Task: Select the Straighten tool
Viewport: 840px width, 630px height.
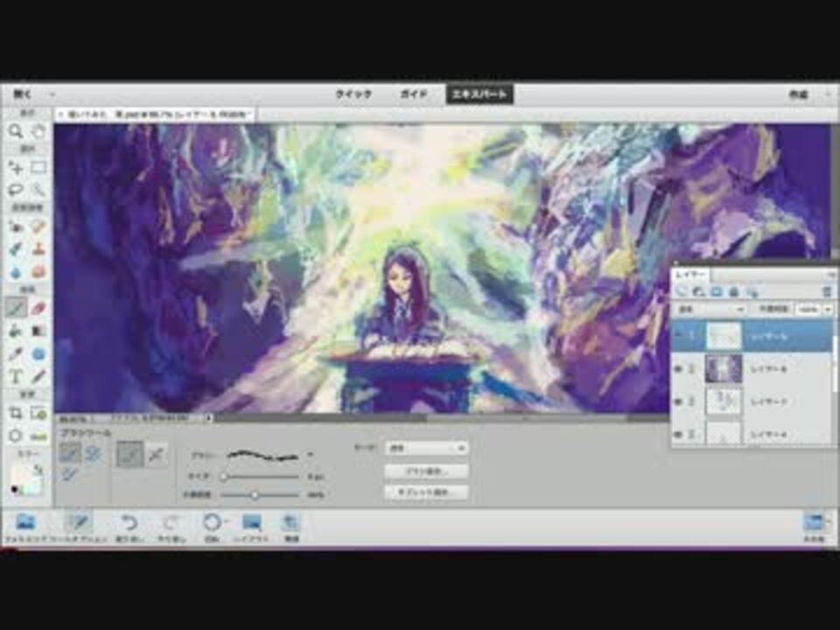Action: (38, 436)
